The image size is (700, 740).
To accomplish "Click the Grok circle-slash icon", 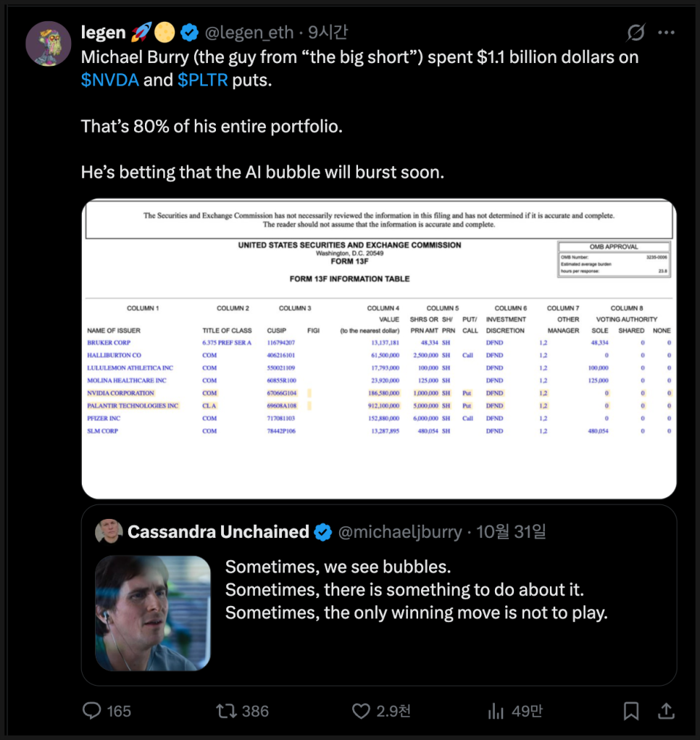I will [x=636, y=33].
